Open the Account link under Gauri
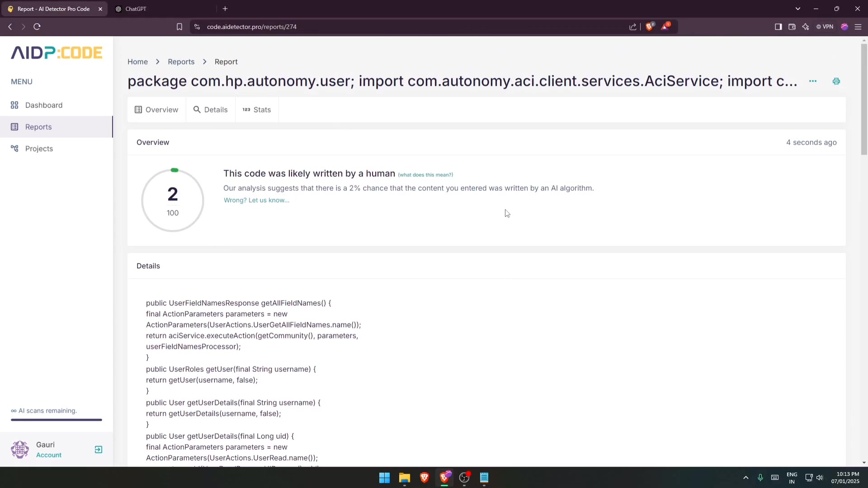868x488 pixels. pyautogui.click(x=49, y=455)
